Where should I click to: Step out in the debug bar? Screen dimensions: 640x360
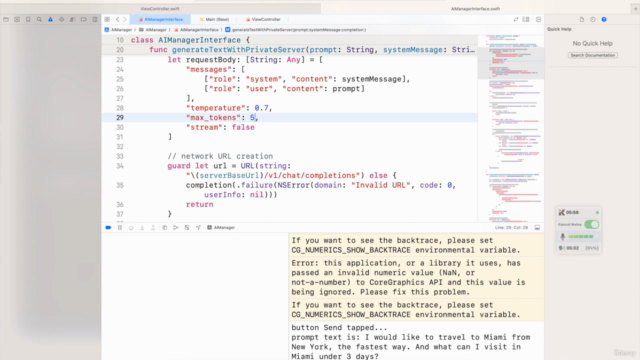pos(153,227)
